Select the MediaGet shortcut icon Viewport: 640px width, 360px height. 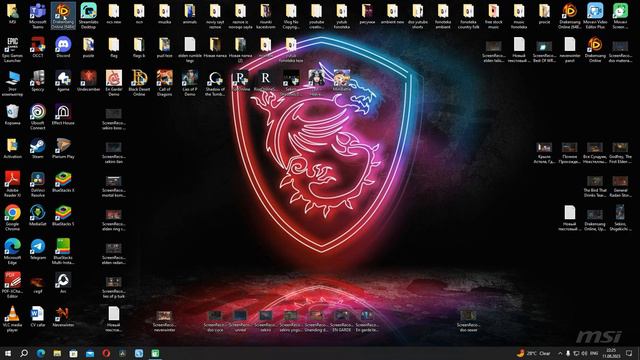tap(38, 215)
